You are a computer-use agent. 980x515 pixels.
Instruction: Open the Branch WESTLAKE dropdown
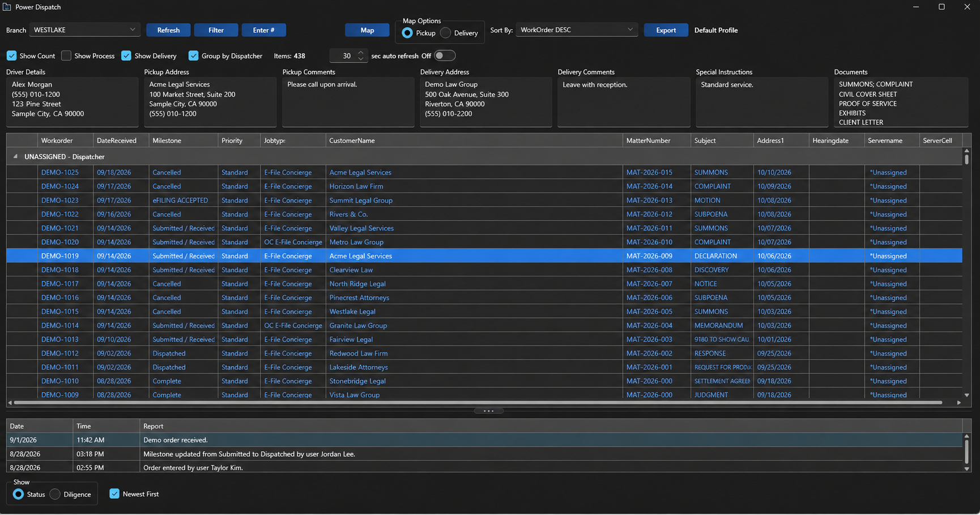(84, 29)
